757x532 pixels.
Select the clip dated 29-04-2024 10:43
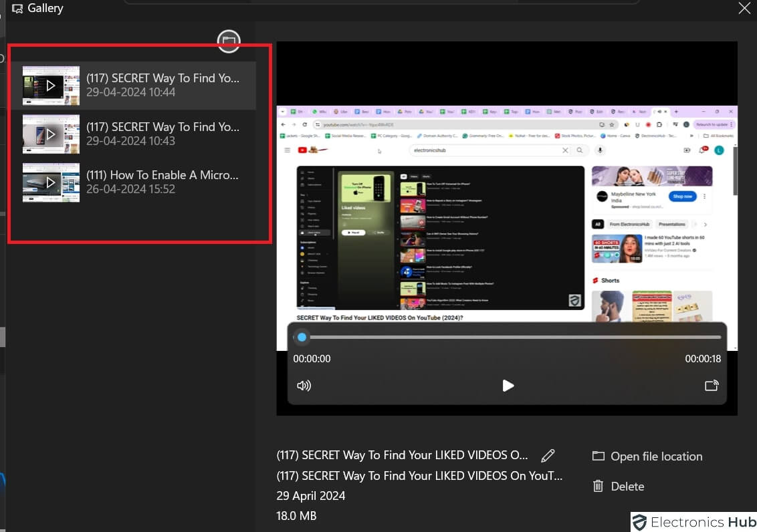[x=163, y=134]
